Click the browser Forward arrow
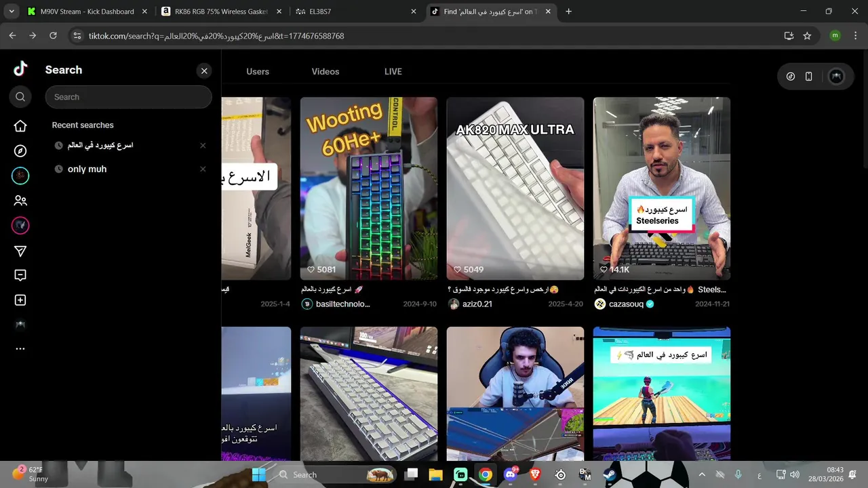Image resolution: width=868 pixels, height=488 pixels. (33, 36)
